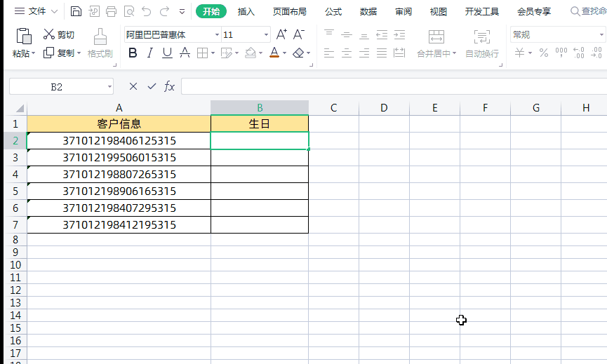
Task: Click the font color A icon
Action: [x=274, y=52]
